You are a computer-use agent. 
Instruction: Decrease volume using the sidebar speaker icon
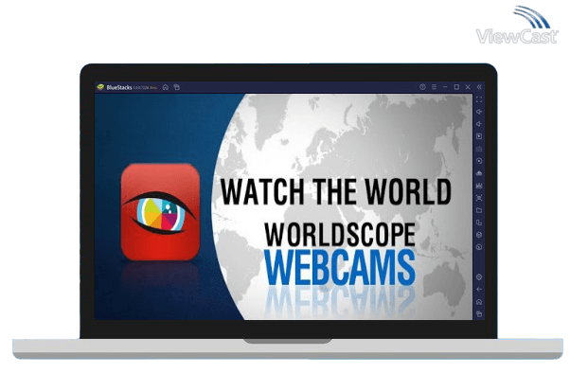(479, 124)
